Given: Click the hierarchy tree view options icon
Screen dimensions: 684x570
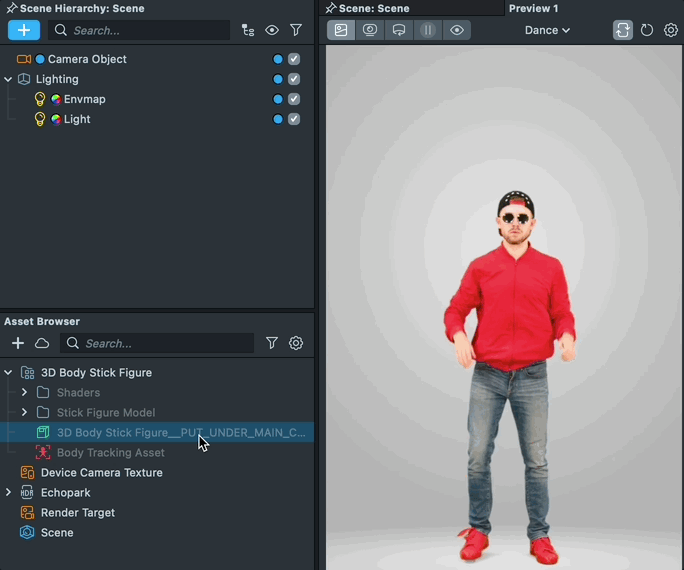Looking at the screenshot, I should pyautogui.click(x=248, y=30).
